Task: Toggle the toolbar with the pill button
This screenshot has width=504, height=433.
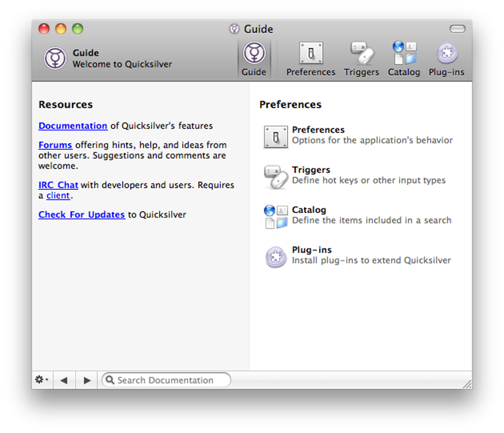Action: pos(458,29)
